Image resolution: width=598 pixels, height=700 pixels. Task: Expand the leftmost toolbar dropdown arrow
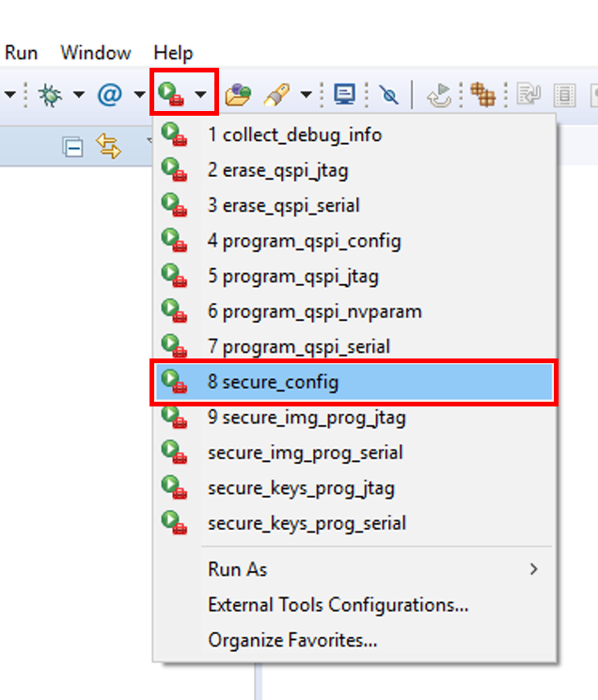coord(9,95)
